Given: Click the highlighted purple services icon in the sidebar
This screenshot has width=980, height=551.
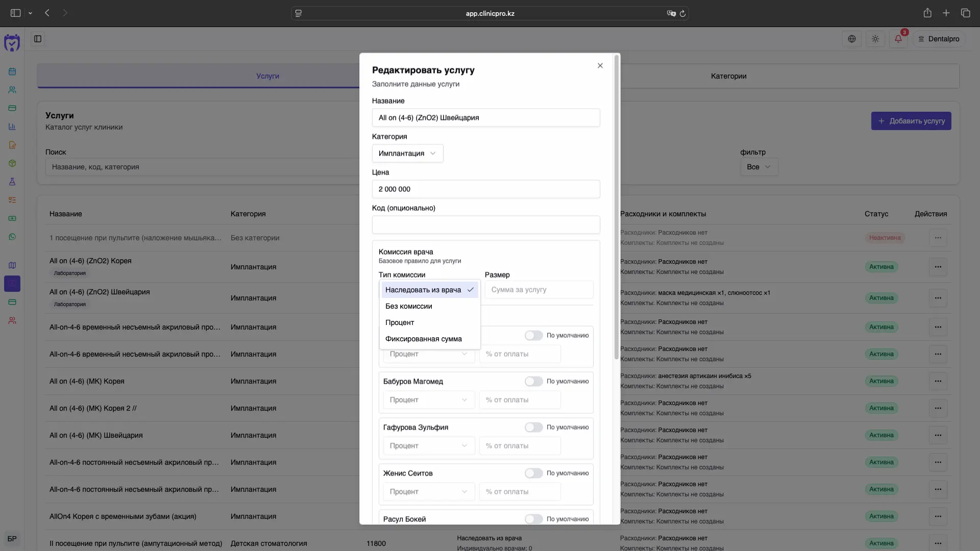Looking at the screenshot, I should pyautogui.click(x=12, y=284).
